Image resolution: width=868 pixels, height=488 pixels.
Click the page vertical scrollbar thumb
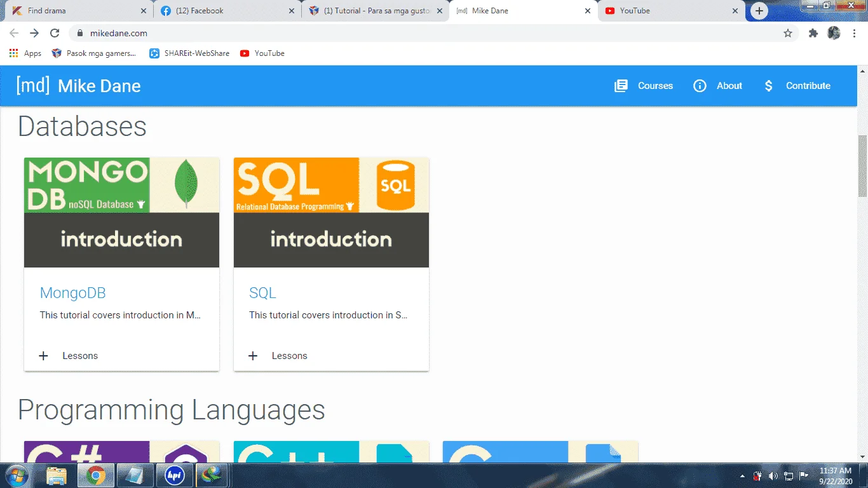[x=863, y=166]
